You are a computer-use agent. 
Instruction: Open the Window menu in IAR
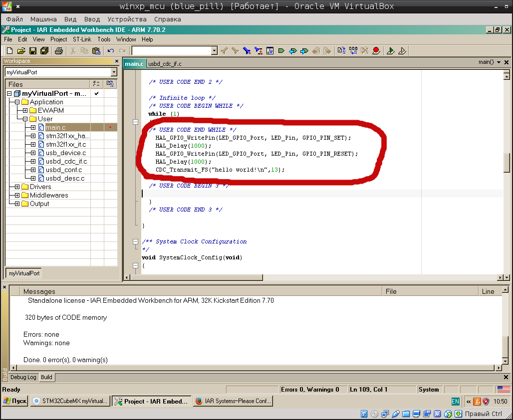(126, 39)
